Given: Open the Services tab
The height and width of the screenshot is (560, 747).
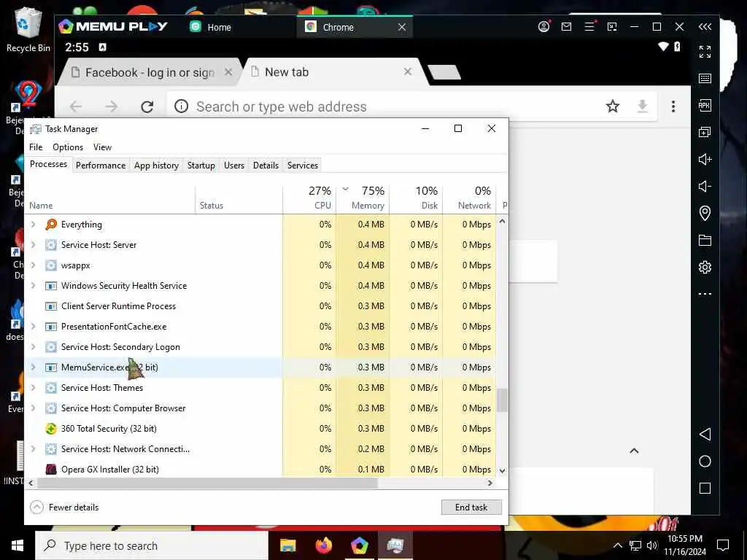Looking at the screenshot, I should 303,166.
